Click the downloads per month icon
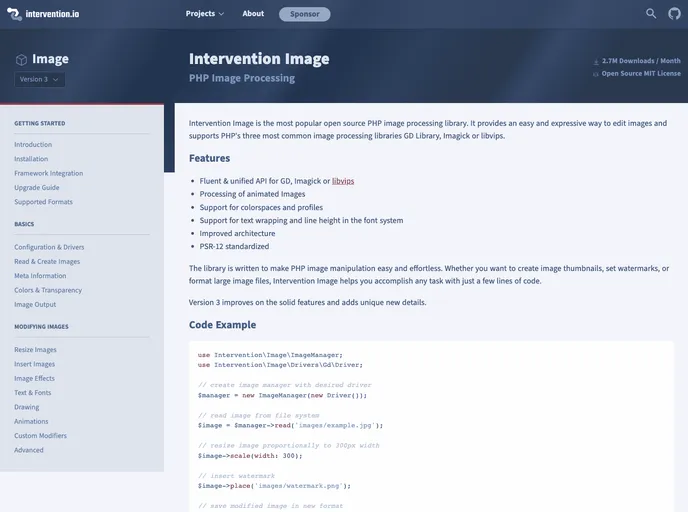This screenshot has width=688, height=512. tap(596, 62)
